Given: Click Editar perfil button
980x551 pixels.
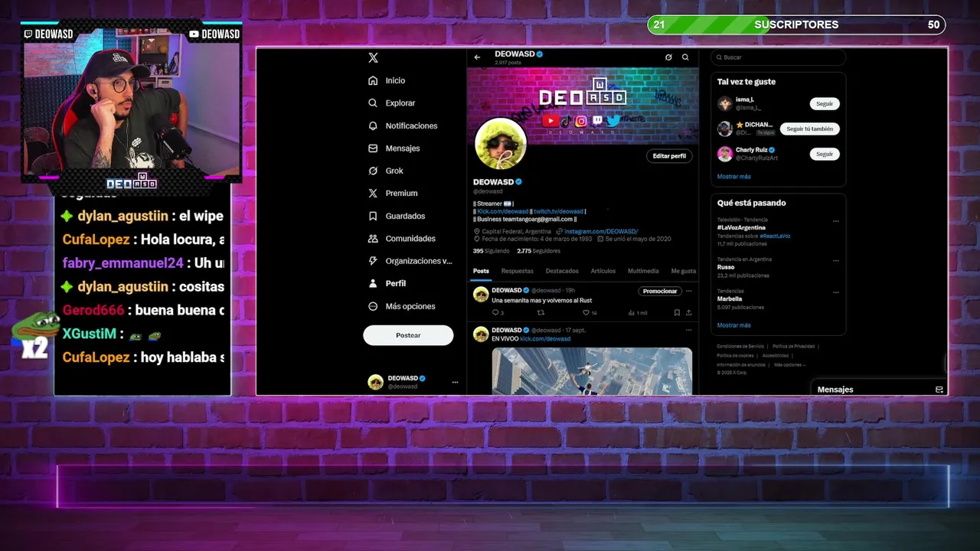Looking at the screenshot, I should [x=669, y=156].
